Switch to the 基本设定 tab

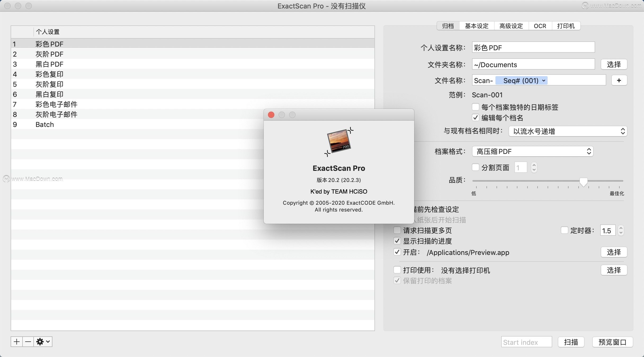[x=477, y=26]
